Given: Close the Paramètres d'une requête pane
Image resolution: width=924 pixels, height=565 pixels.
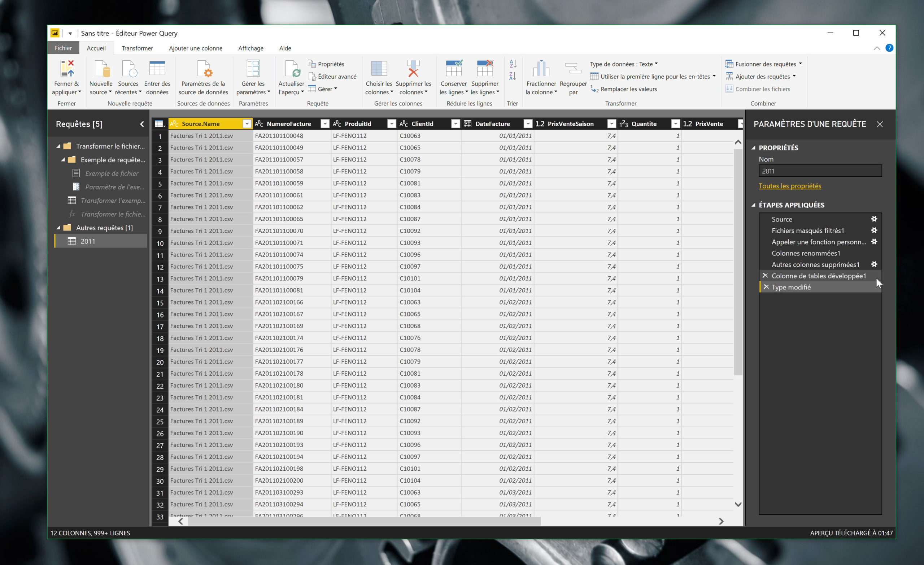Looking at the screenshot, I should [x=880, y=124].
